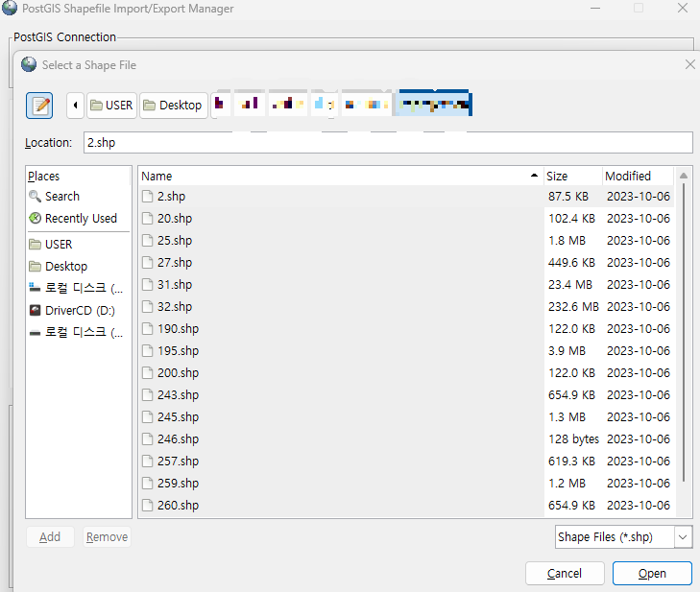Click the 232.6 MB size cell
Viewport: 700px width, 592px height.
(573, 307)
